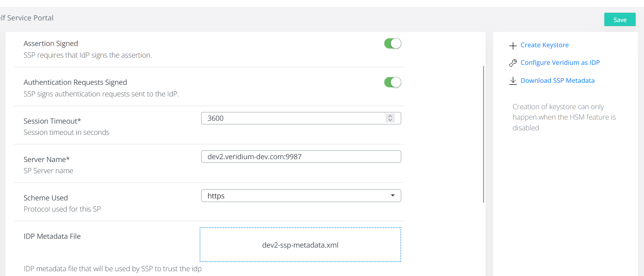Viewport: 644px width, 276px height.
Task: Increase Session Timeout with the up arrow
Action: click(x=390, y=116)
